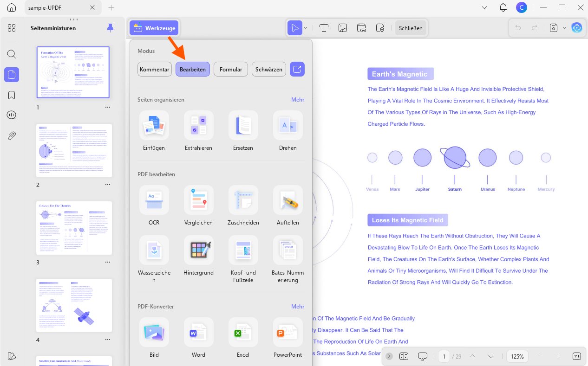Undo the last action
This screenshot has width=588, height=366.
tap(518, 28)
